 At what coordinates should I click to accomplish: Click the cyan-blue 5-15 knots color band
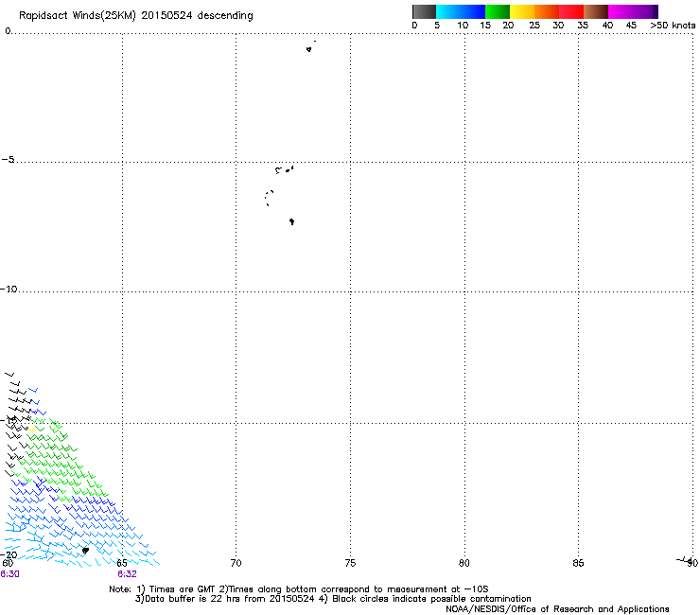click(461, 11)
